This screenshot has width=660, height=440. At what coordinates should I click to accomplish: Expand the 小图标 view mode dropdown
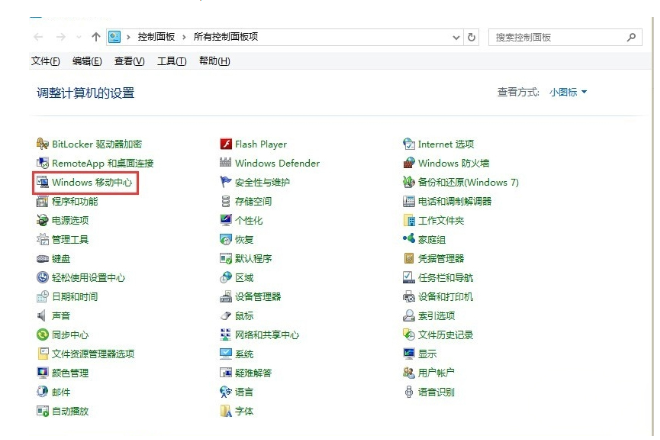(x=568, y=92)
